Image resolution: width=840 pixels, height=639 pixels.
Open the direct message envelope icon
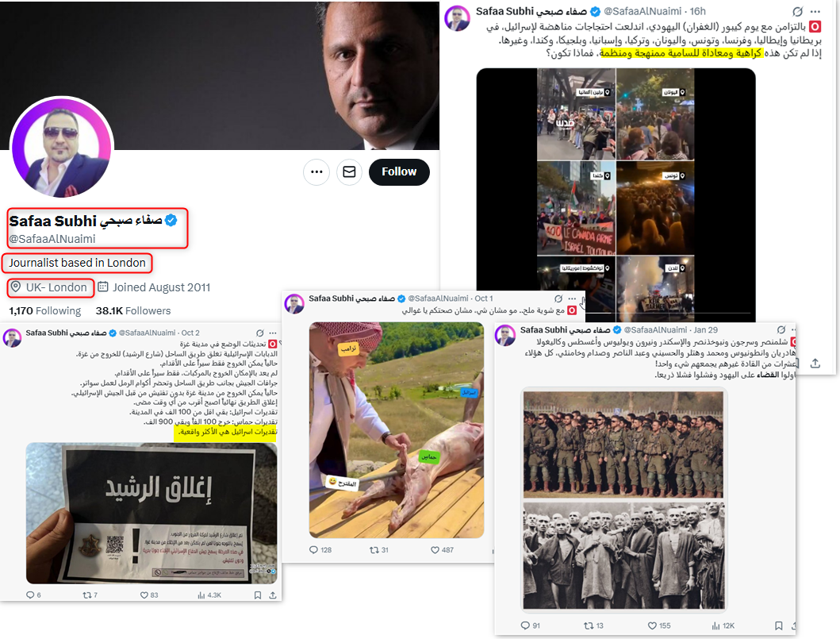349,172
